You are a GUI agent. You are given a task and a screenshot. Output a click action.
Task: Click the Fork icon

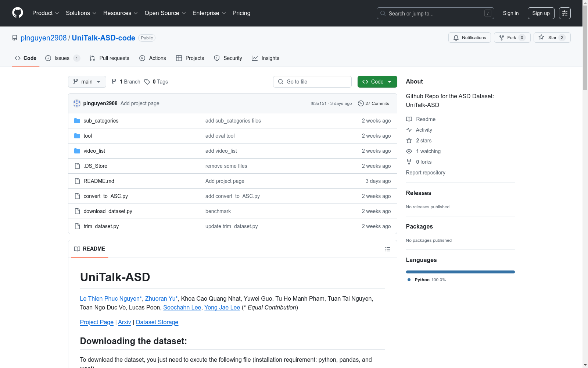(502, 38)
